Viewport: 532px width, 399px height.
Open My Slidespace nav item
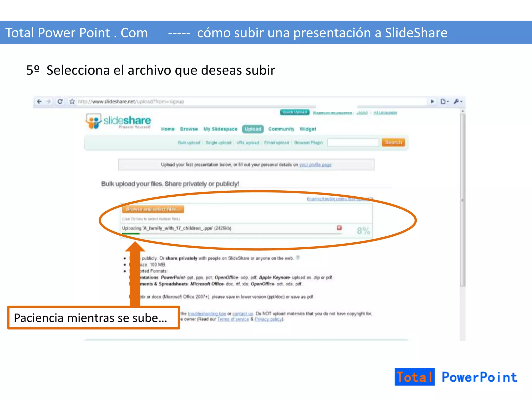coord(220,129)
